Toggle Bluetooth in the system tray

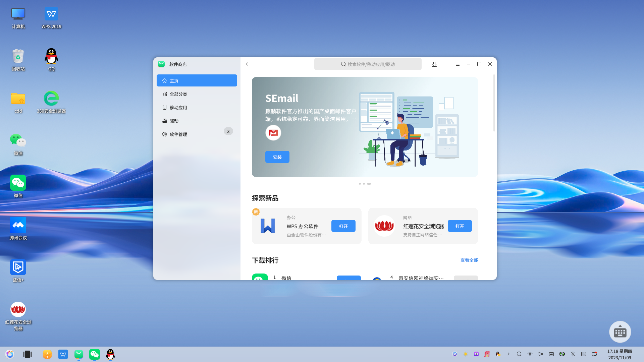tap(573, 354)
